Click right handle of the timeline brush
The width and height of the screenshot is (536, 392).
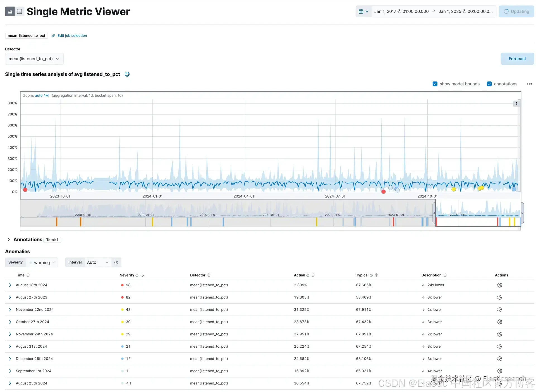tap(522, 213)
